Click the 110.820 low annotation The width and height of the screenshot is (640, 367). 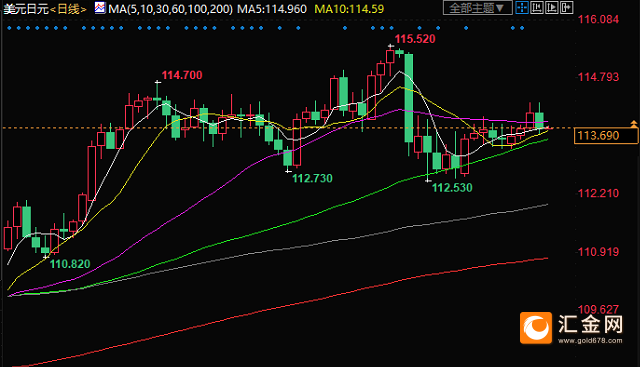(x=70, y=264)
